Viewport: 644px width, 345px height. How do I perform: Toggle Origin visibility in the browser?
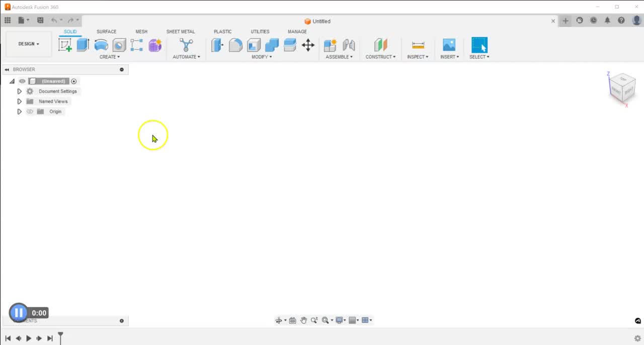point(30,111)
